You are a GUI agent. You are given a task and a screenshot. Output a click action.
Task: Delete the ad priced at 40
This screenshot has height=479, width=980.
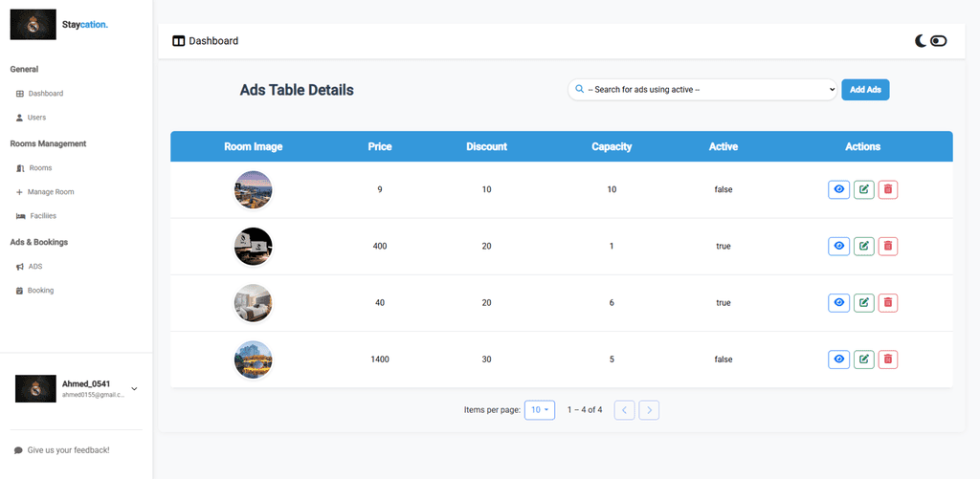click(x=888, y=303)
